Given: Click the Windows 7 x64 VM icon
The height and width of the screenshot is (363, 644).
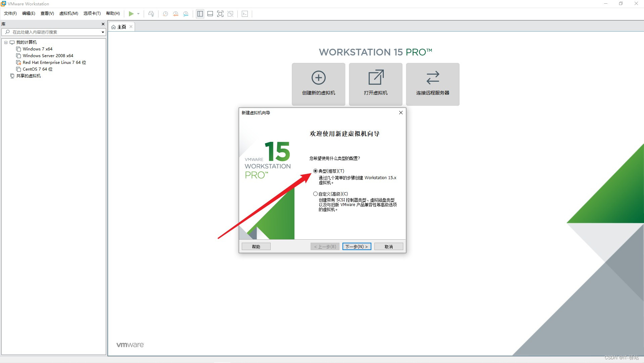Looking at the screenshot, I should pyautogui.click(x=18, y=49).
